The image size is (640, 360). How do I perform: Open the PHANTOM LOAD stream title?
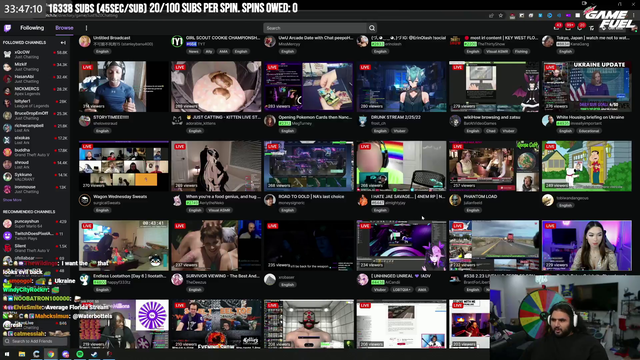click(x=480, y=196)
